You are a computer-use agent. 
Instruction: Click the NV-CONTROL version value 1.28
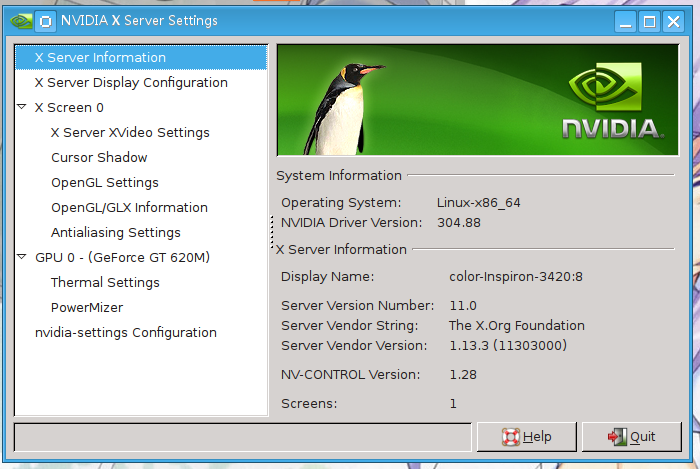click(463, 375)
